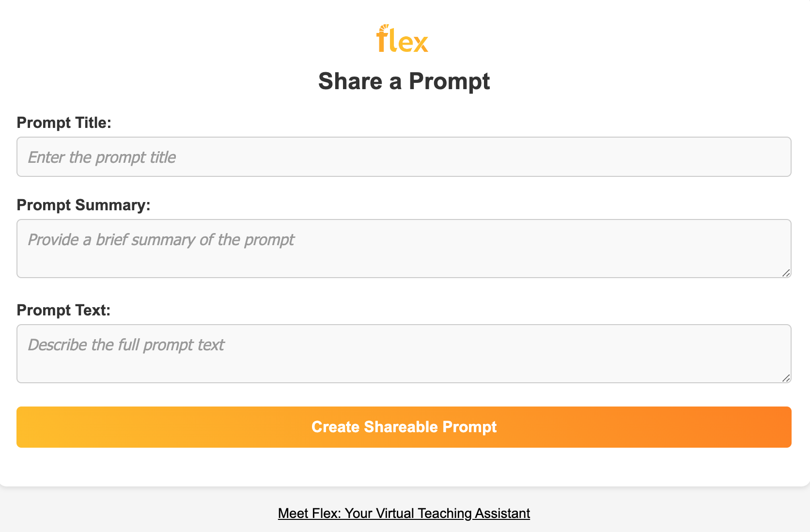Image resolution: width=810 pixels, height=532 pixels.
Task: Click the "Enter the prompt title" placeholder
Action: [102, 157]
